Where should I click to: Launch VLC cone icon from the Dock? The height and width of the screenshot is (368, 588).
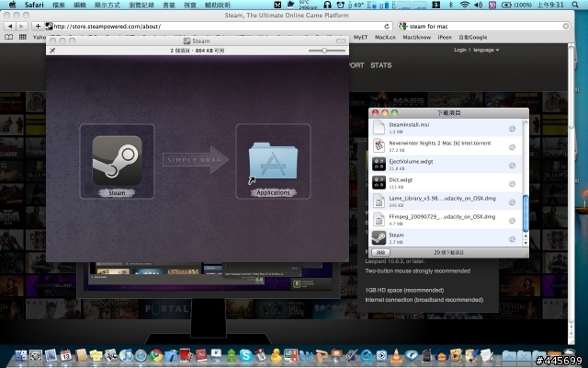(396, 355)
